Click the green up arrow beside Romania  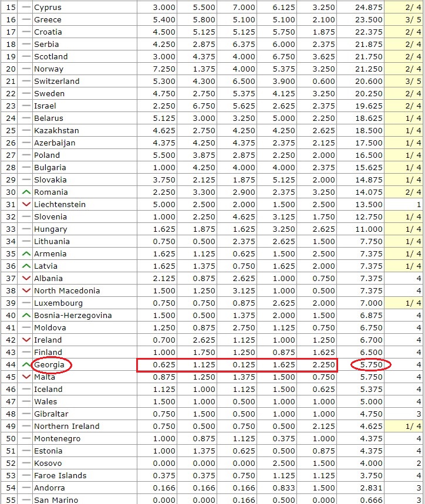click(26, 192)
